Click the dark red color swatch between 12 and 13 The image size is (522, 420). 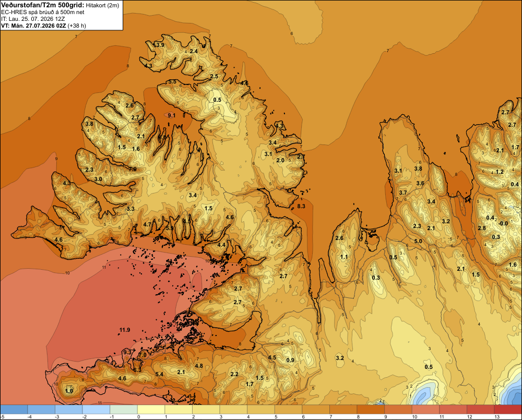pos(481,410)
